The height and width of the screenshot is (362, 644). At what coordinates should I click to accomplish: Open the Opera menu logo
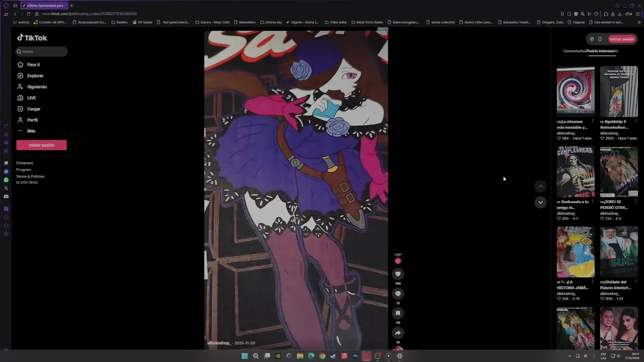[x=6, y=6]
